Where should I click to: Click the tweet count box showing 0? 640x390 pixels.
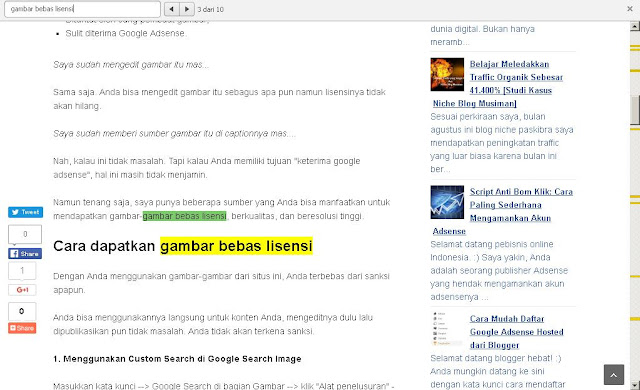point(25,234)
